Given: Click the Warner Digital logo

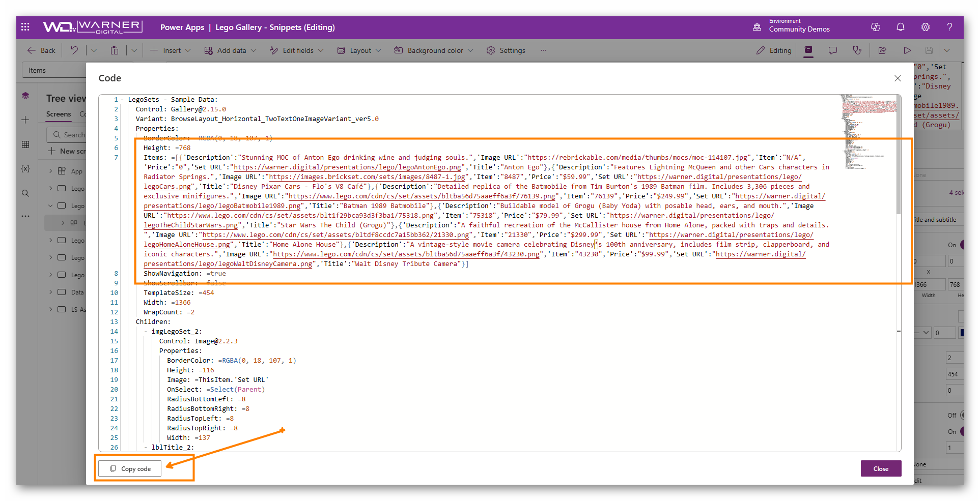Looking at the screenshot, I should 93,27.
